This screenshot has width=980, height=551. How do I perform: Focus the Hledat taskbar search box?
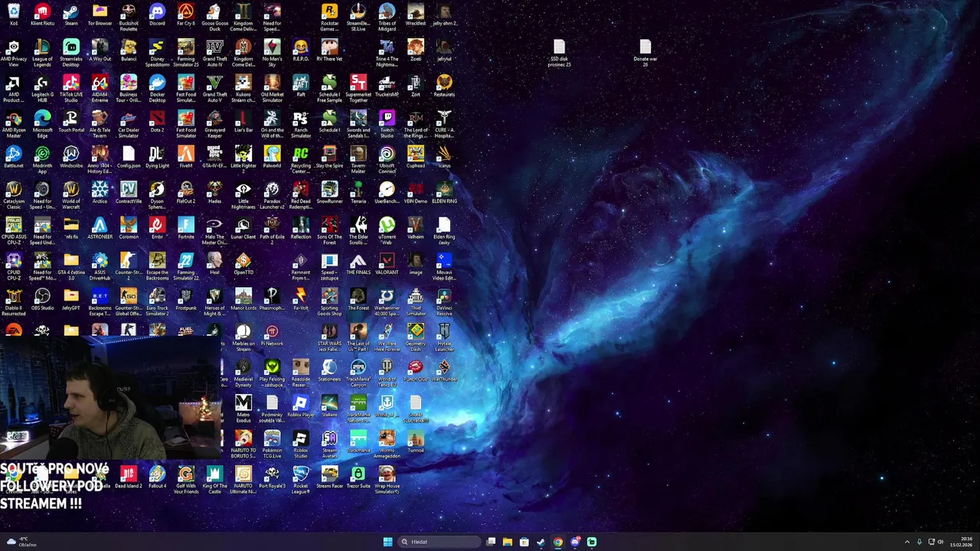pos(438,542)
